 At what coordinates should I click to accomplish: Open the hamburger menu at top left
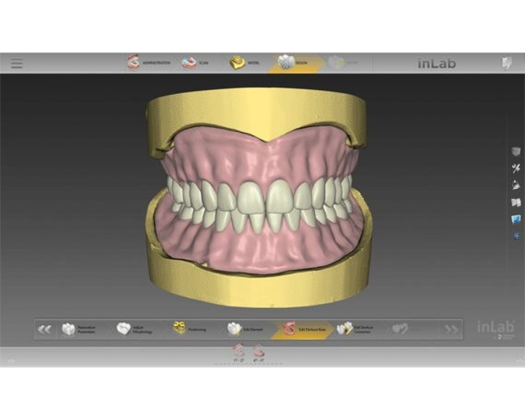tap(17, 64)
